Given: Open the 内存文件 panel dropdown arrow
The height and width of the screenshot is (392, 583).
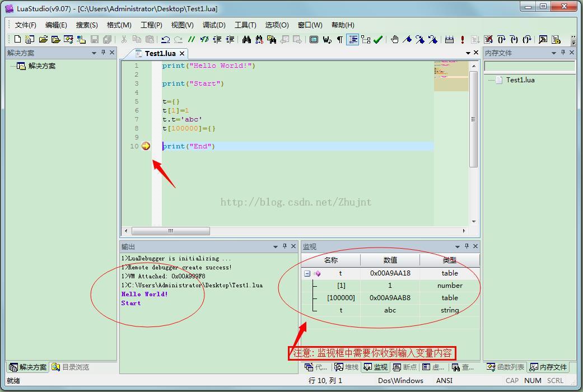Looking at the screenshot, I should (554, 53).
